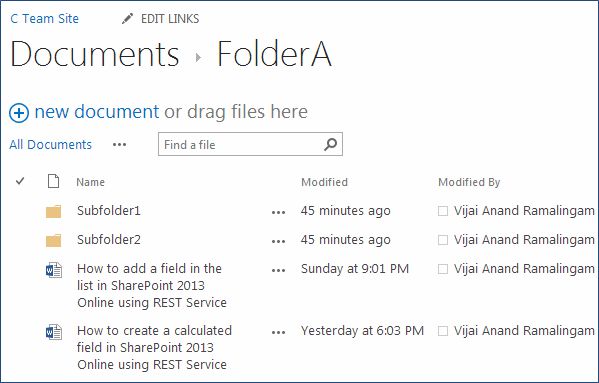The width and height of the screenshot is (599, 383).
Task: Check presence box in the Sunday 9:01 PM row
Action: [x=443, y=269]
